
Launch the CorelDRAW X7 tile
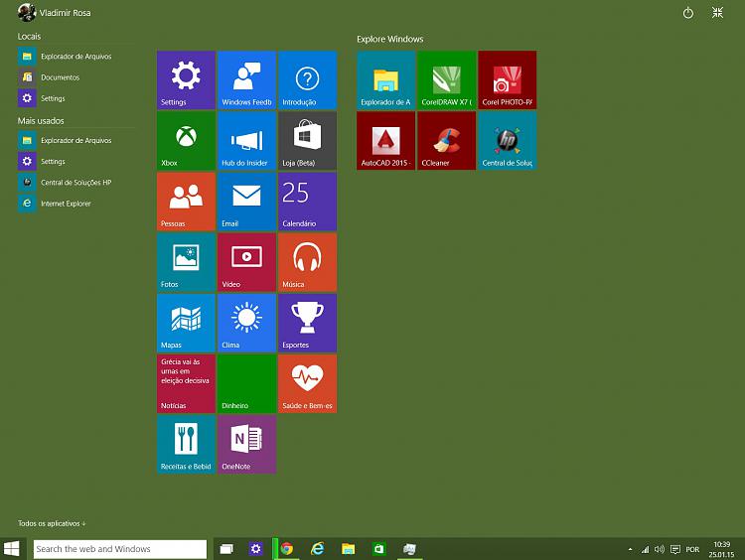(447, 80)
